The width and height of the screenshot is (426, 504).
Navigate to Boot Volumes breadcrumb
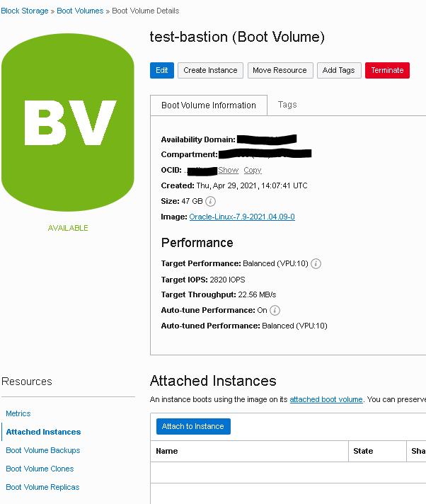coord(80,11)
